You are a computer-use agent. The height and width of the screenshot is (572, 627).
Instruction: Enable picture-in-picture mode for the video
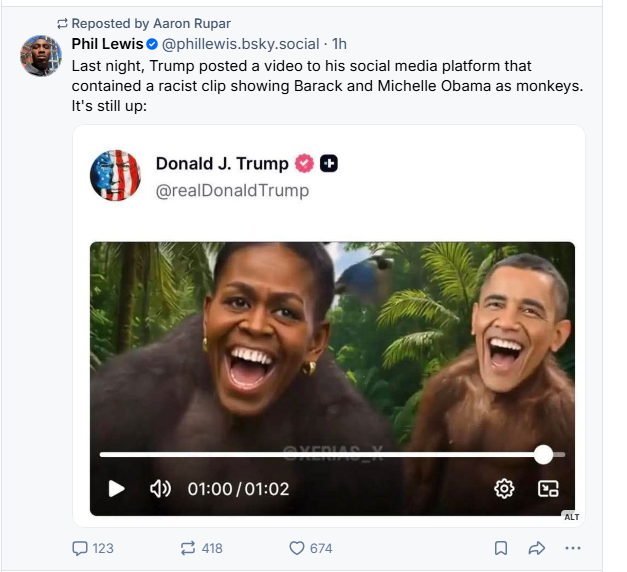click(x=548, y=489)
